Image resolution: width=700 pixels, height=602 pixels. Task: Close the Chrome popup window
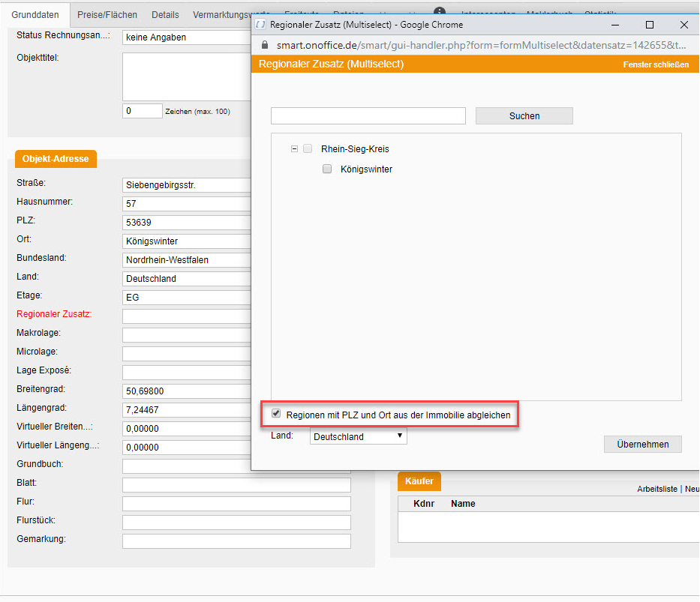[x=683, y=25]
